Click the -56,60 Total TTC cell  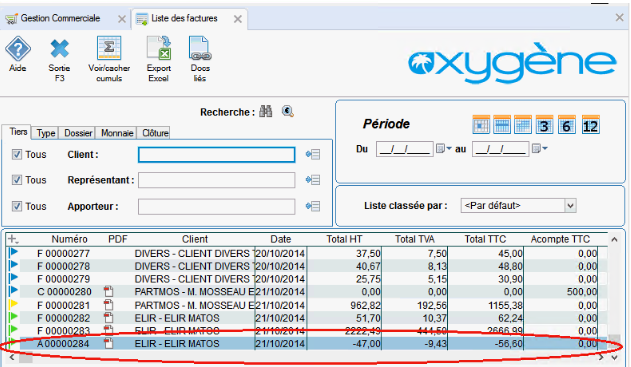click(x=486, y=344)
